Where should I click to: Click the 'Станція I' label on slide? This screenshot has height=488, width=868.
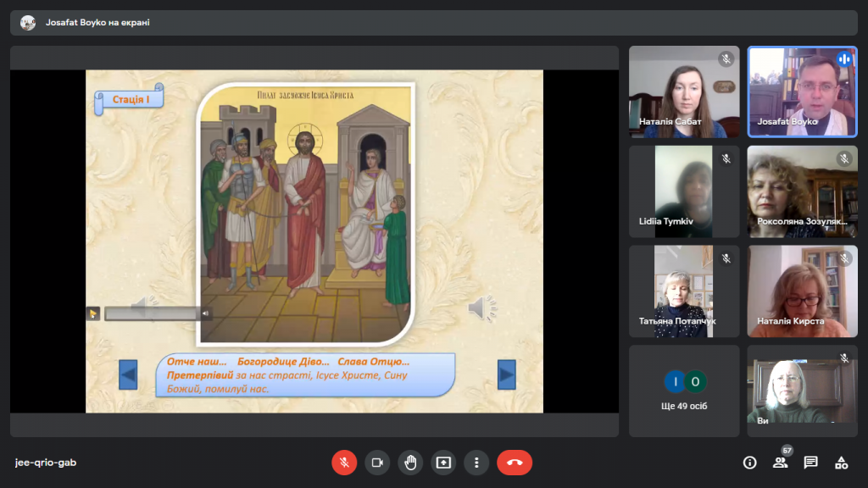(130, 100)
